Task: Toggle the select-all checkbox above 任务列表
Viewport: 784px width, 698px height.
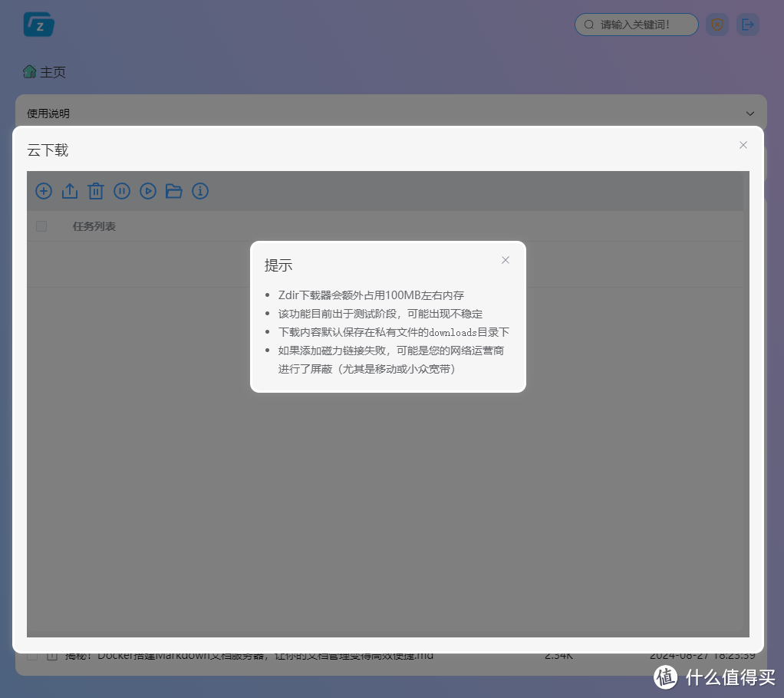Action: (41, 226)
